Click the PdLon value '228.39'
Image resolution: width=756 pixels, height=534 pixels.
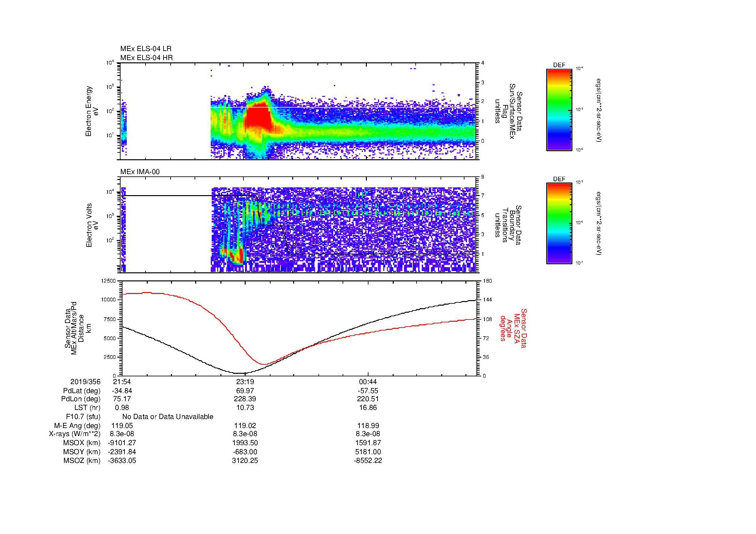coord(245,399)
